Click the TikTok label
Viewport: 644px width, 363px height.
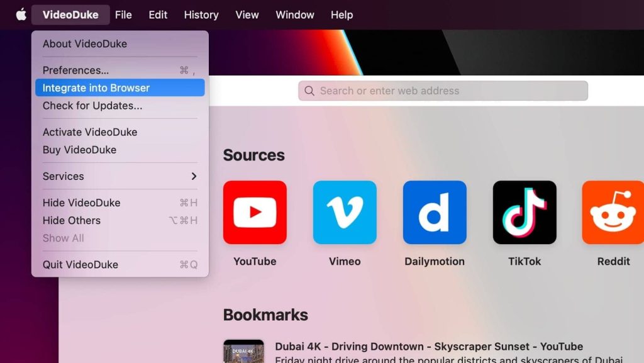(525, 261)
